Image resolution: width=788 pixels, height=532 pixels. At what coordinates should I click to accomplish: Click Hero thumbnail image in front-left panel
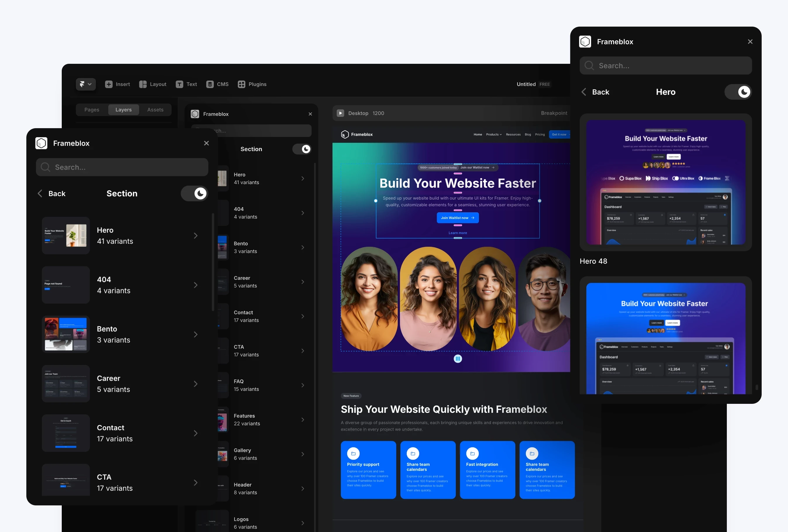[x=66, y=236]
